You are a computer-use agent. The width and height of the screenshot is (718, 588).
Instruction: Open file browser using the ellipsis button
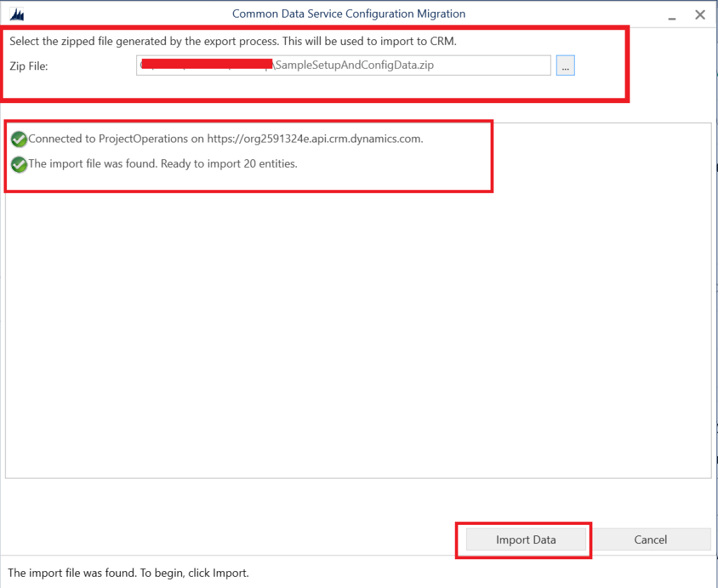[565, 66]
